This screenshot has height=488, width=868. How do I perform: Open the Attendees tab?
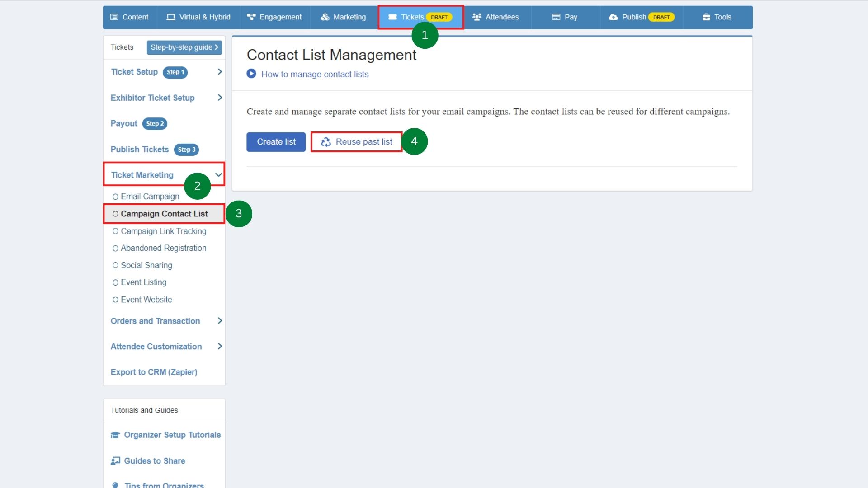pyautogui.click(x=502, y=17)
